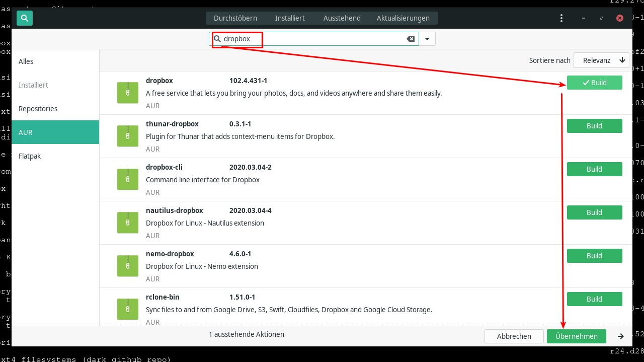Click the dropbox-cli package icon
644x362 pixels.
coord(128,179)
